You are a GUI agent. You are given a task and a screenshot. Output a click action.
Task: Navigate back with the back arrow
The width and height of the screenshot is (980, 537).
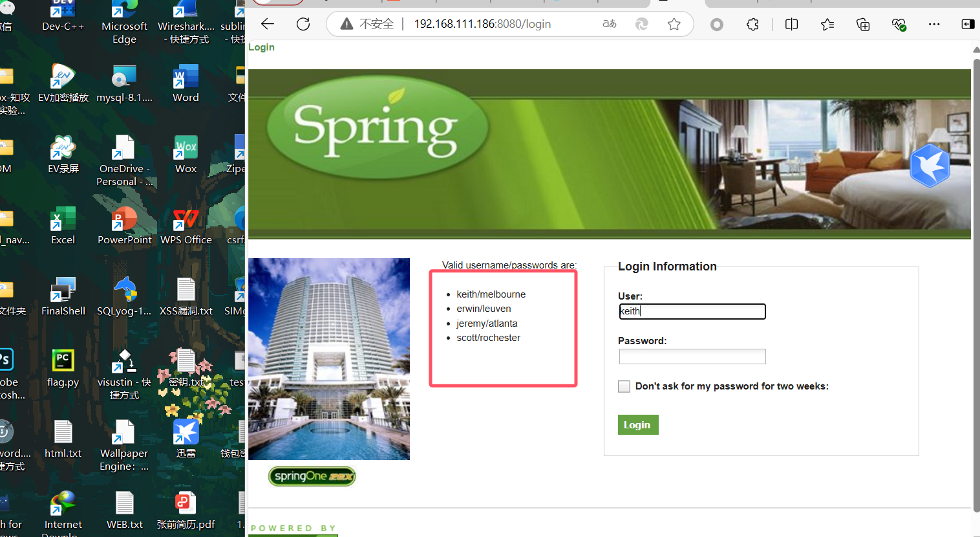click(x=267, y=24)
